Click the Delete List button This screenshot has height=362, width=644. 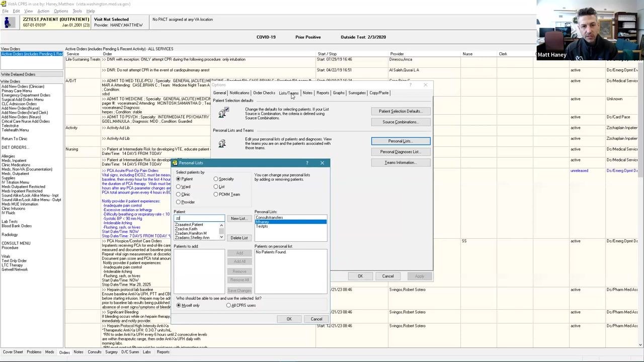coord(239,238)
